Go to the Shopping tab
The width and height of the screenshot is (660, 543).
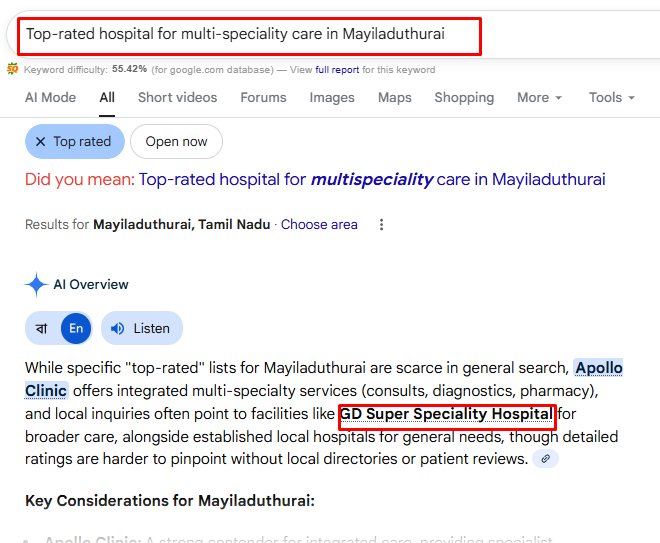pos(463,97)
